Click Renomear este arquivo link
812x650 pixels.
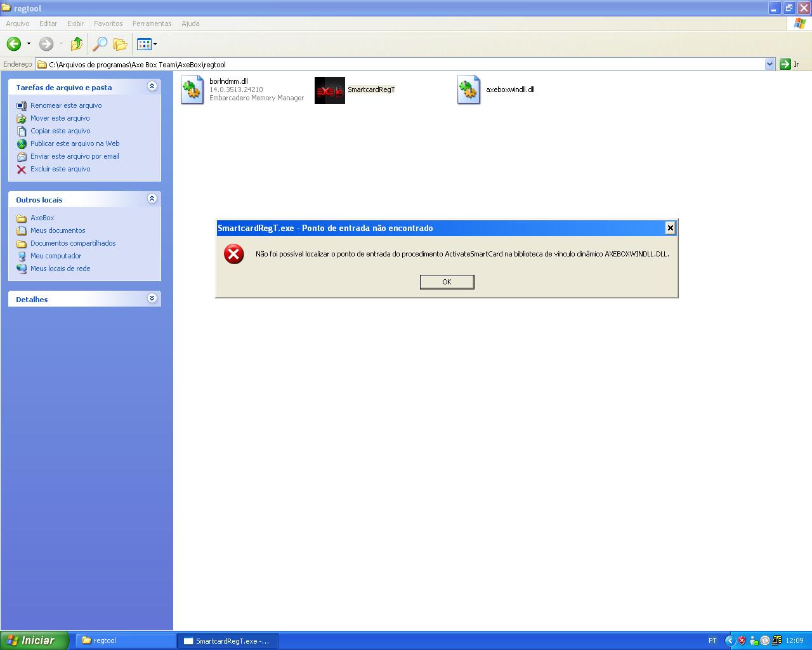click(x=66, y=105)
